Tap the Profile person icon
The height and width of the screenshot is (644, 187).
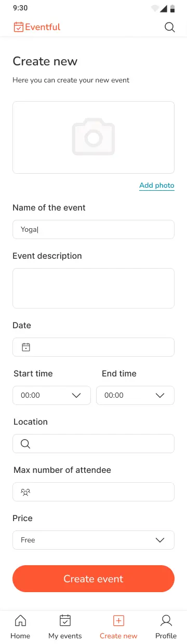(166, 620)
